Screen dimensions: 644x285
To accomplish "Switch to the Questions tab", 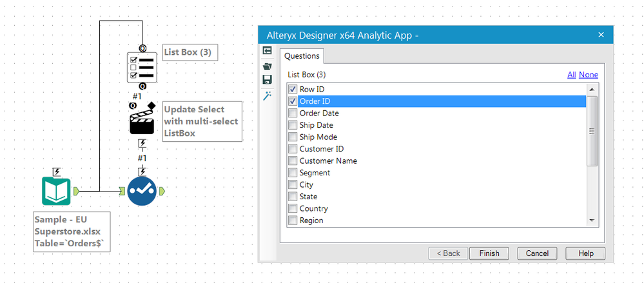I will point(302,56).
